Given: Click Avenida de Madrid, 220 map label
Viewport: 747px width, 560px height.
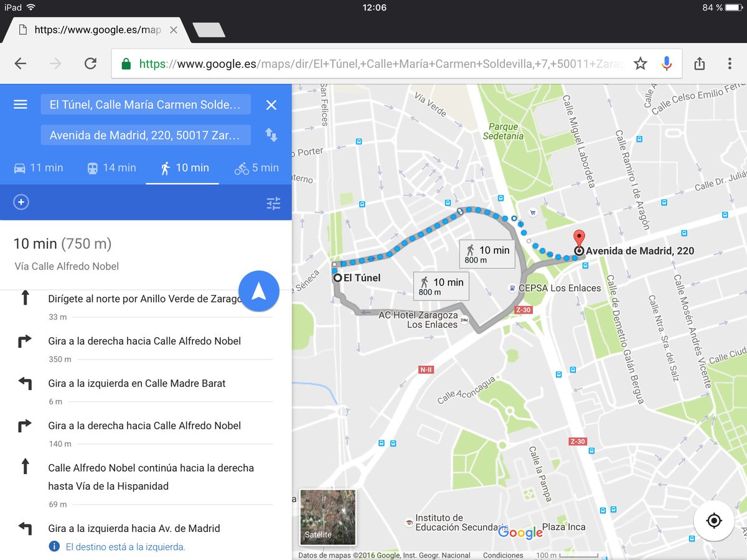Looking at the screenshot, I should tap(640, 251).
